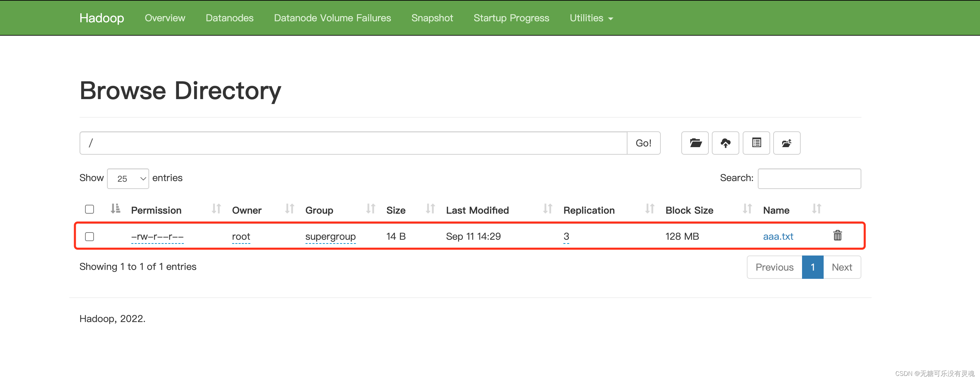
Task: Open the aaa.txt file link
Action: pos(778,237)
